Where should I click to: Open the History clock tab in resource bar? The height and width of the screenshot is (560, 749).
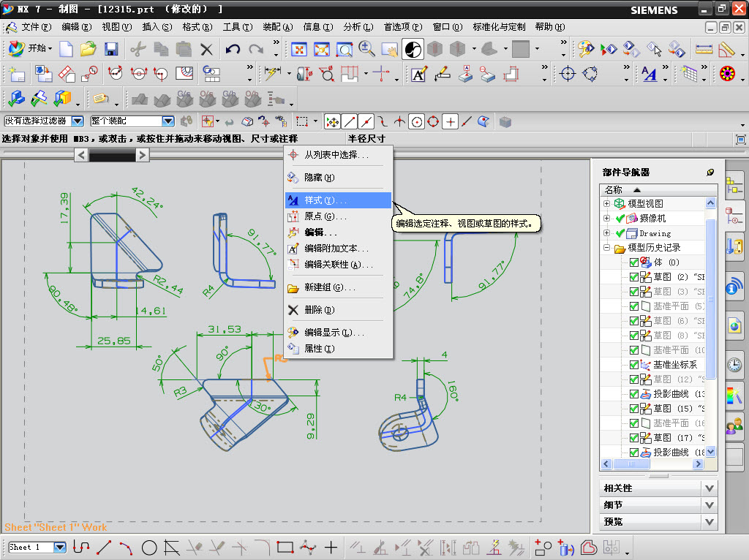(734, 365)
